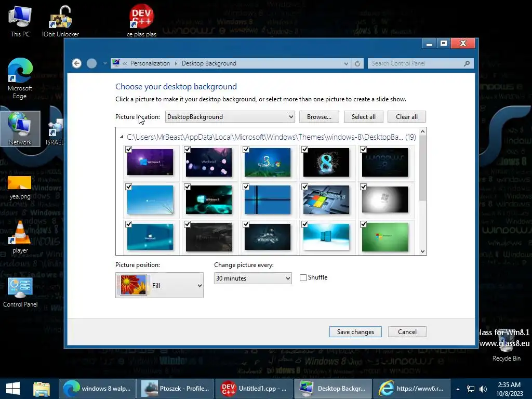
Task: Click the Clear all button
Action: pyautogui.click(x=406, y=117)
